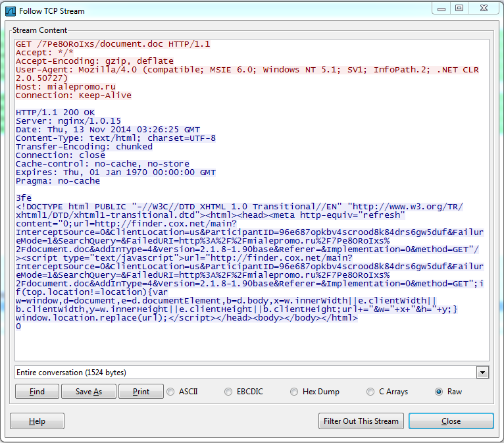Viewport: 504px width, 443px height.
Task: Click Filter Out This Stream
Action: (361, 421)
